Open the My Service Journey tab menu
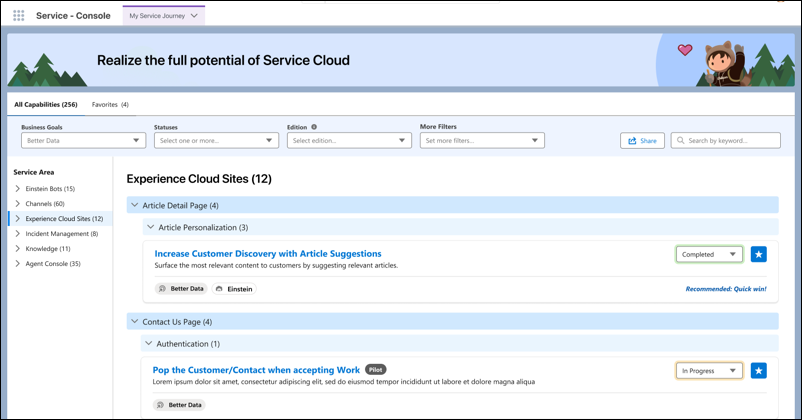Screen dimensions: 802x420 pyautogui.click(x=195, y=15)
